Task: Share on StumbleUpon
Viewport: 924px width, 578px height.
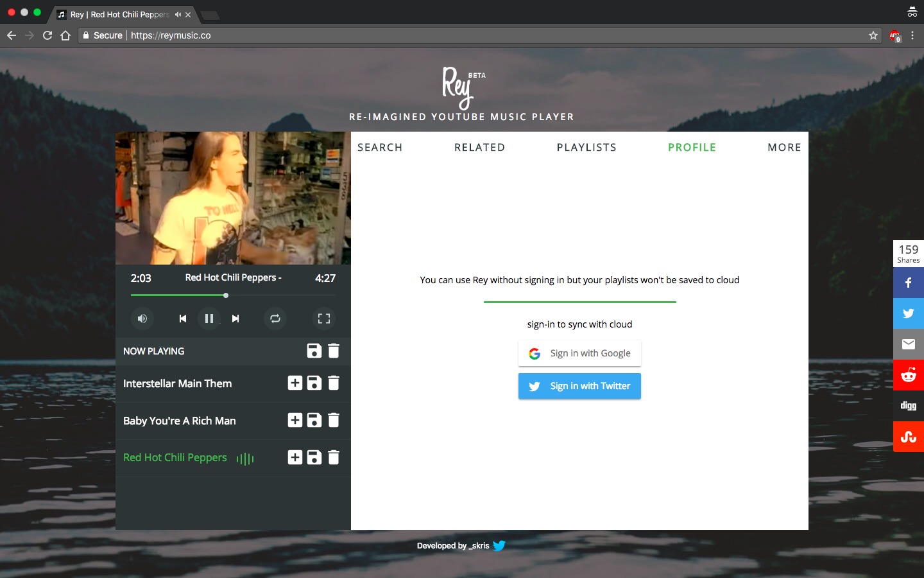Action: 909,437
